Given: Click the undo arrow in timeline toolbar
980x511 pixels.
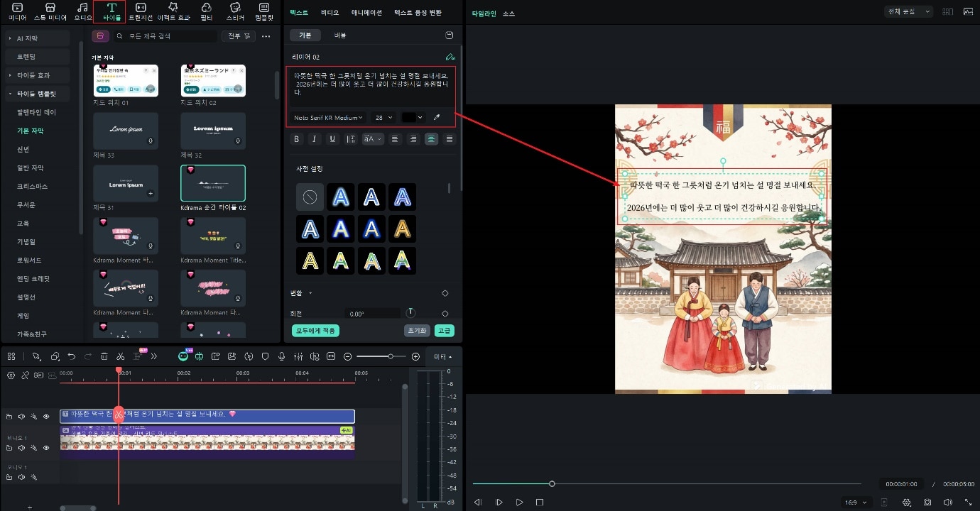Looking at the screenshot, I should (x=72, y=356).
